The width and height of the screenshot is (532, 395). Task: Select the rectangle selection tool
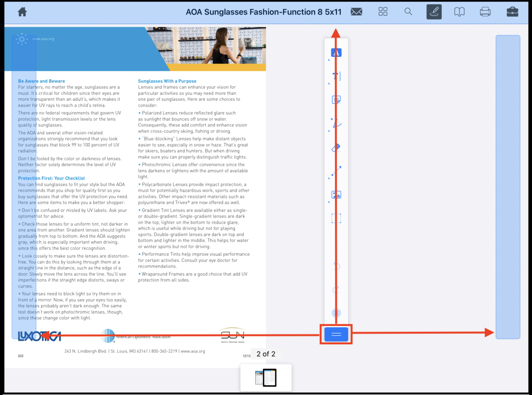pyautogui.click(x=336, y=218)
